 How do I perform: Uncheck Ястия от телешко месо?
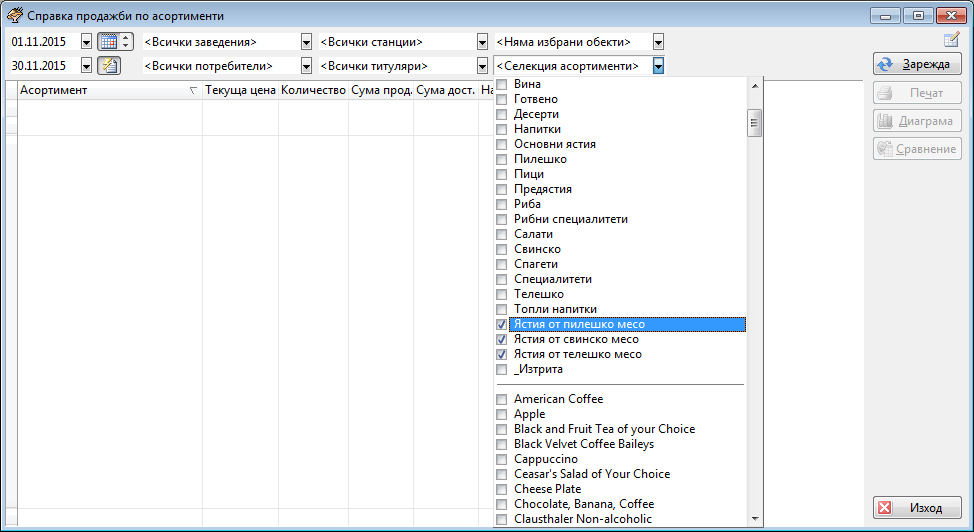(x=502, y=355)
